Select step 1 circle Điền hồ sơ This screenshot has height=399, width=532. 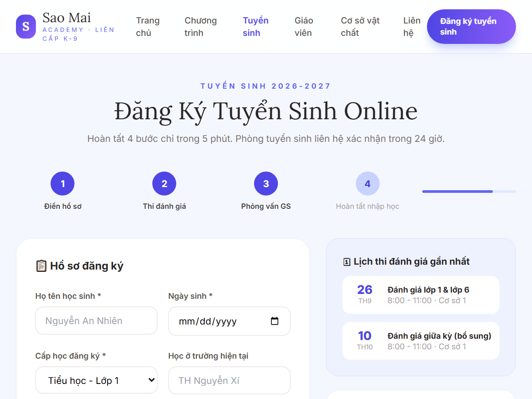(x=63, y=184)
